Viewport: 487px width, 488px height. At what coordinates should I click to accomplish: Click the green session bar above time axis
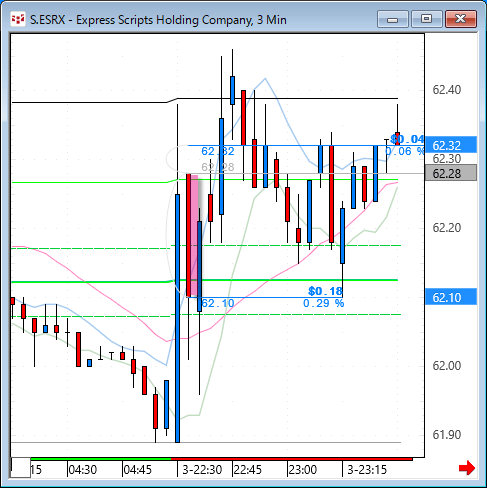tap(101, 459)
